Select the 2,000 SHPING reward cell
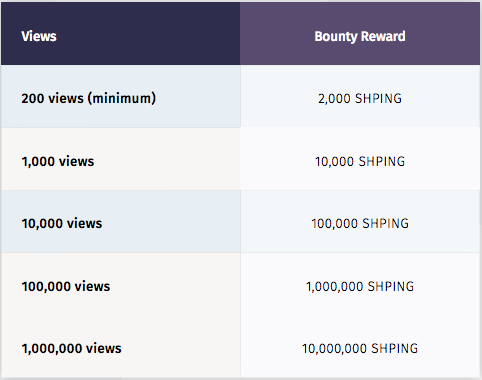482x380 pixels. coord(360,98)
